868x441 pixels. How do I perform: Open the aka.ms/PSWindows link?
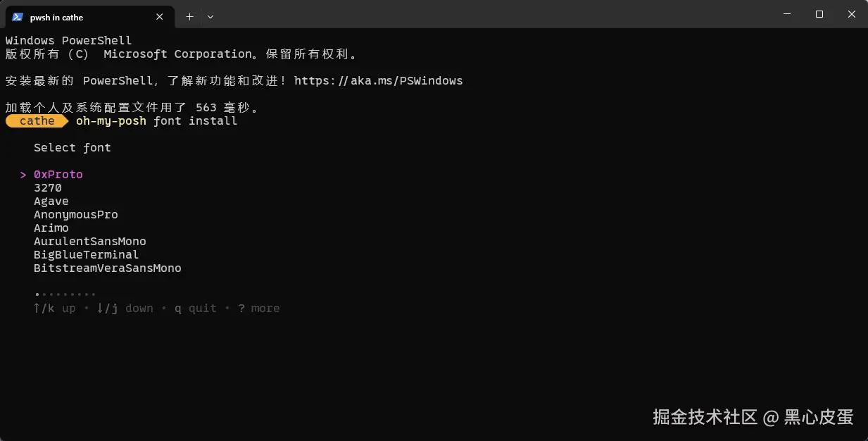pyautogui.click(x=378, y=81)
